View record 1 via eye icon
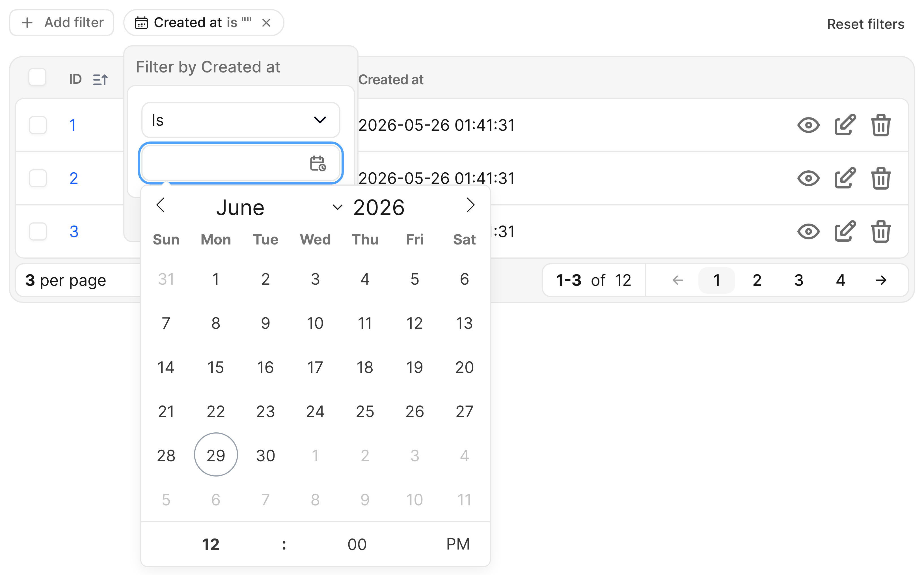Image resolution: width=924 pixels, height=575 pixels. point(808,125)
